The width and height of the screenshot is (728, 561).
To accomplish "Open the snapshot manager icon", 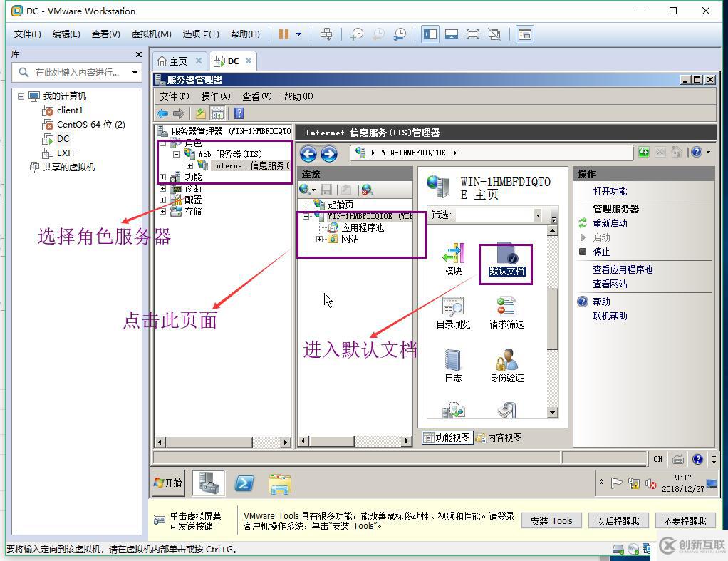I will click(x=400, y=34).
